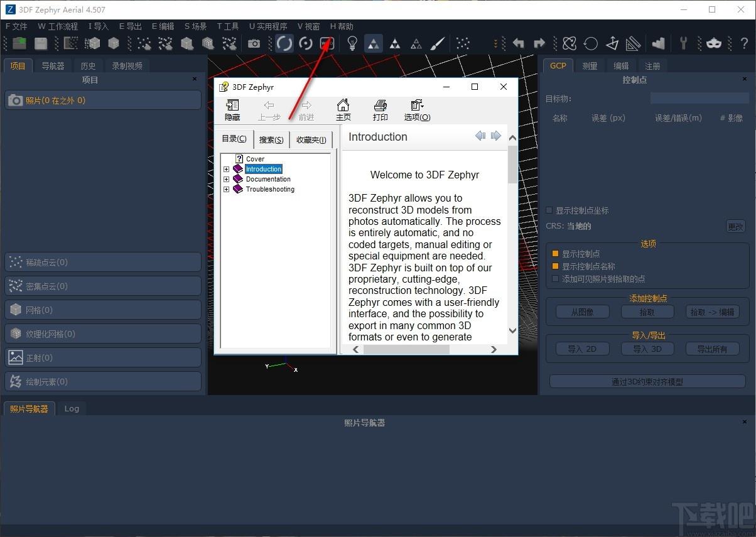The height and width of the screenshot is (537, 756).
Task: Go to Home page in help viewer
Action: click(x=343, y=110)
